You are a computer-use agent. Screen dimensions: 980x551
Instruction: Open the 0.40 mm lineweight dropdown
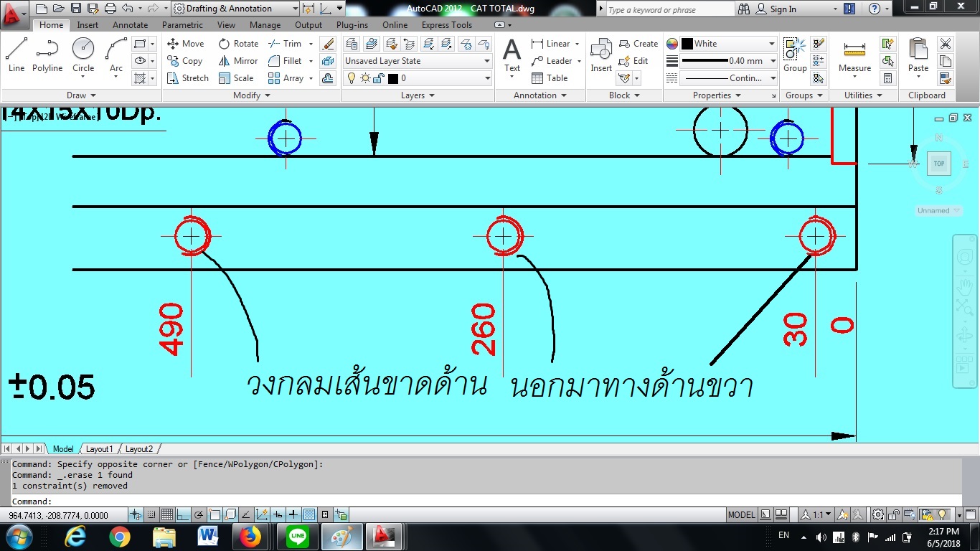(x=728, y=61)
